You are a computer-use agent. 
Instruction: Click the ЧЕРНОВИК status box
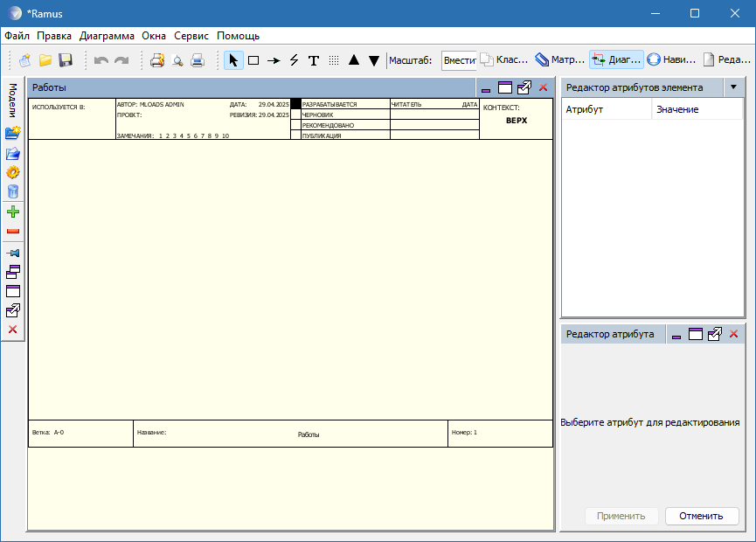[x=296, y=115]
